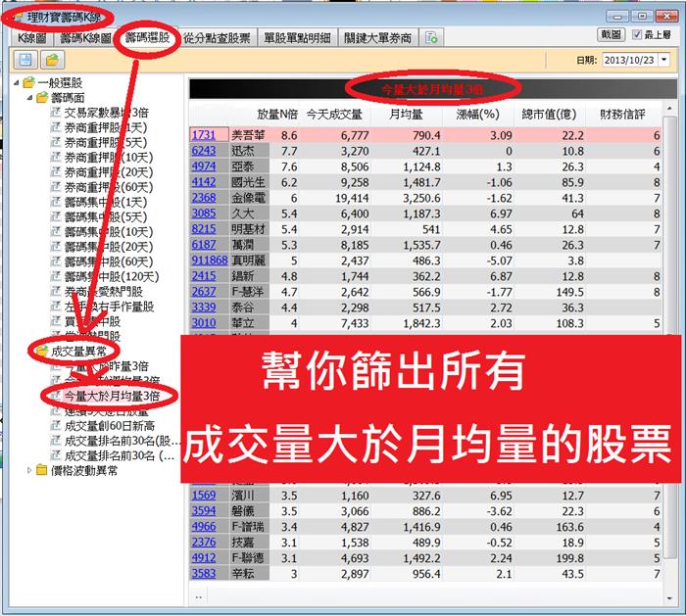Select 左手換右手作量股 in the tree

[109, 306]
